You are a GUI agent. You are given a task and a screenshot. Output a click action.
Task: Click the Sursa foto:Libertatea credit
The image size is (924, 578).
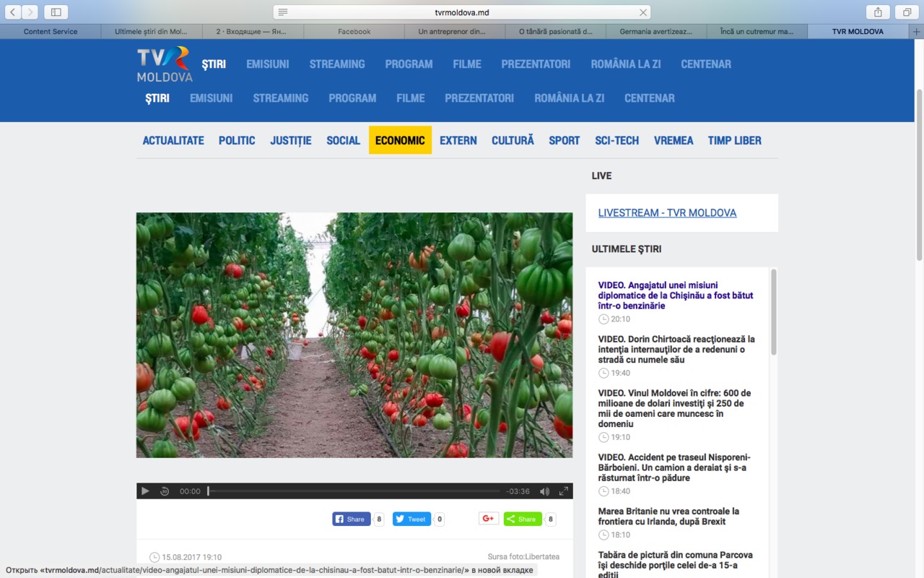coord(523,556)
